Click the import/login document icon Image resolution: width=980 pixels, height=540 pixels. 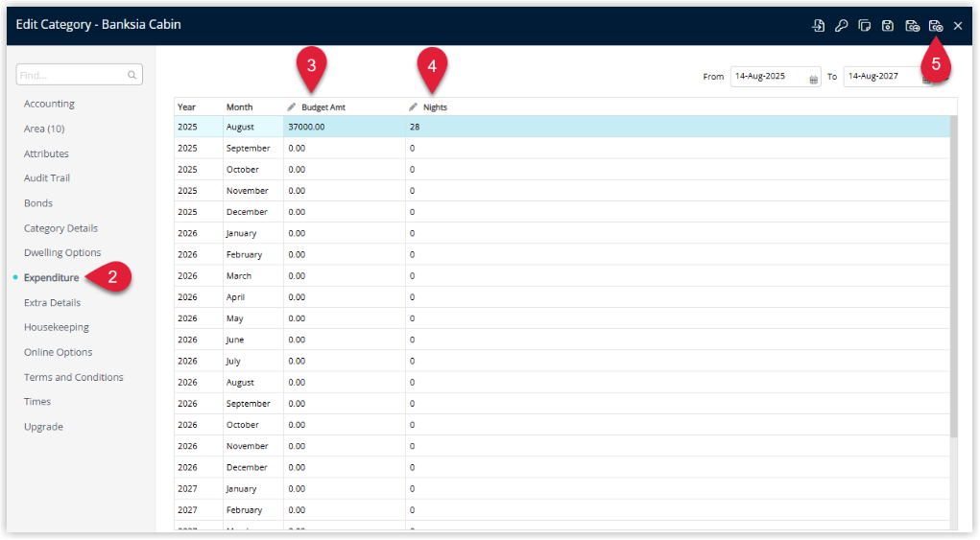click(x=818, y=26)
